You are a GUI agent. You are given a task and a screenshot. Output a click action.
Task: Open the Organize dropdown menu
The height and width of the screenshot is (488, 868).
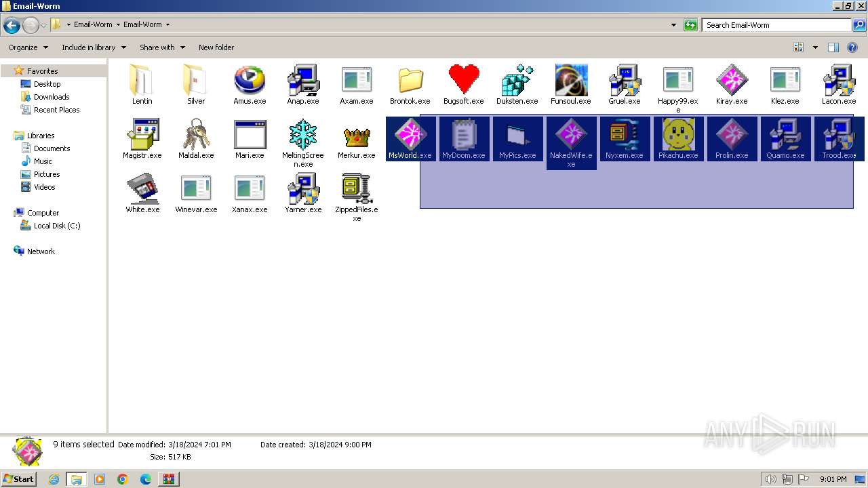click(x=28, y=47)
